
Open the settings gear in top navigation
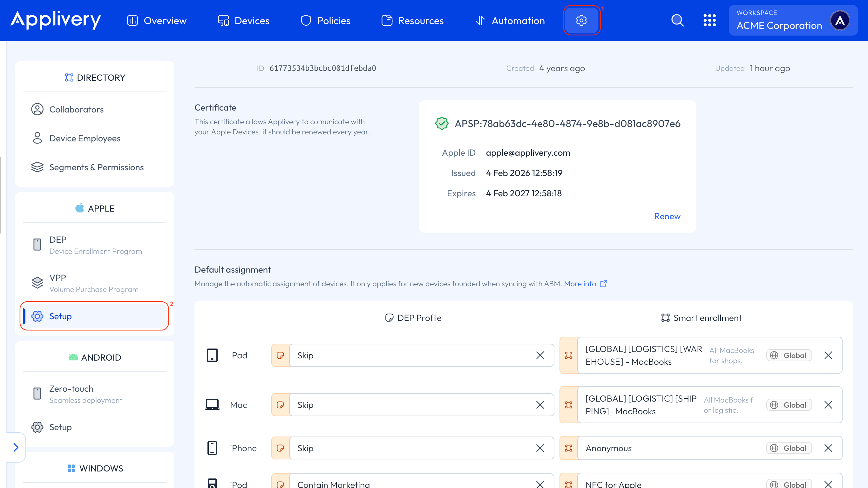coord(581,21)
